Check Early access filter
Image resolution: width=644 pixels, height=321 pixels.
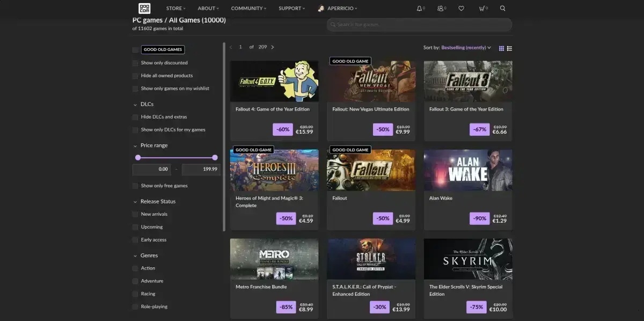coord(135,240)
